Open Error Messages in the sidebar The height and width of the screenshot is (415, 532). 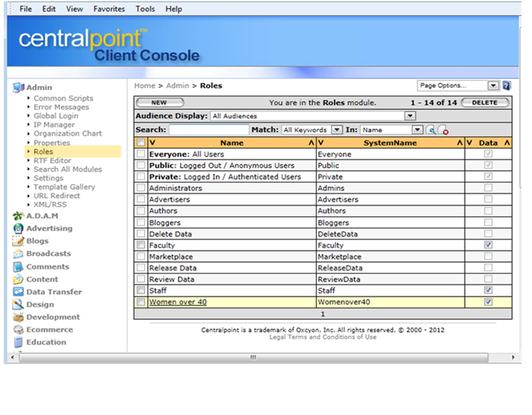point(61,107)
